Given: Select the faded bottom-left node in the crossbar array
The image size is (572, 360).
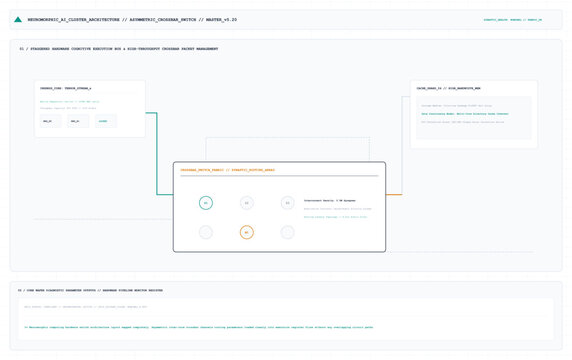Looking at the screenshot, I should pos(206,232).
